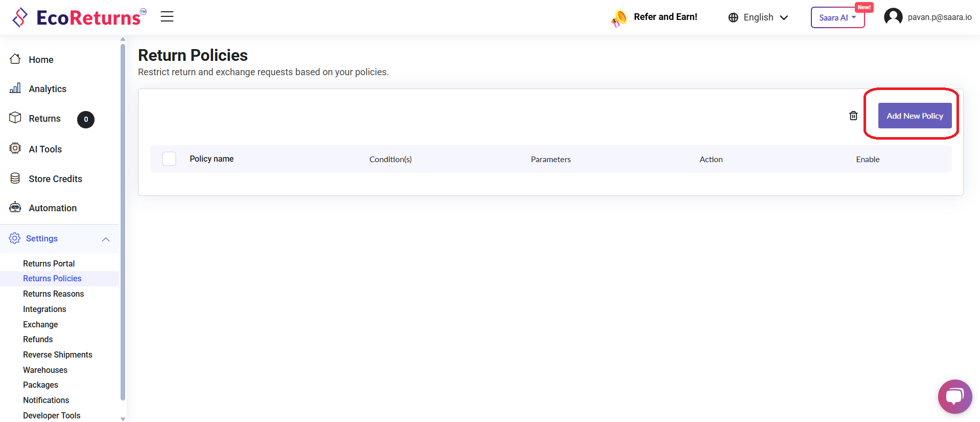Click the Automation robot icon
This screenshot has height=422, width=980.
(15, 208)
